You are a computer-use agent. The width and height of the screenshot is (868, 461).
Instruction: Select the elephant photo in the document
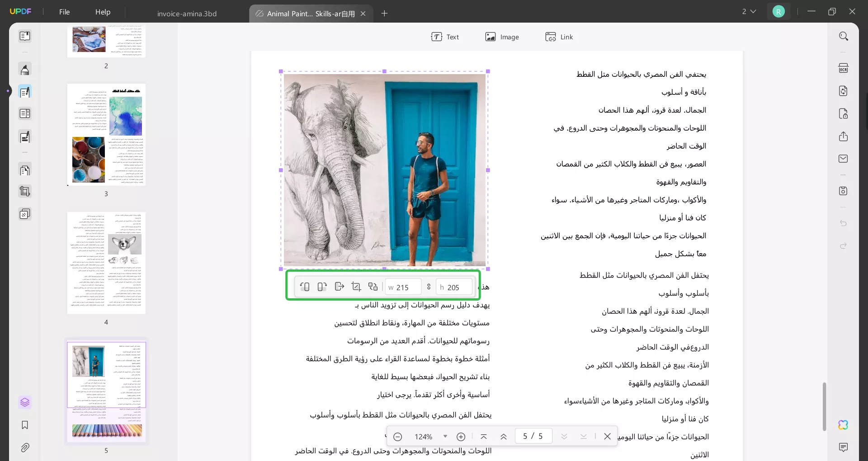(385, 170)
